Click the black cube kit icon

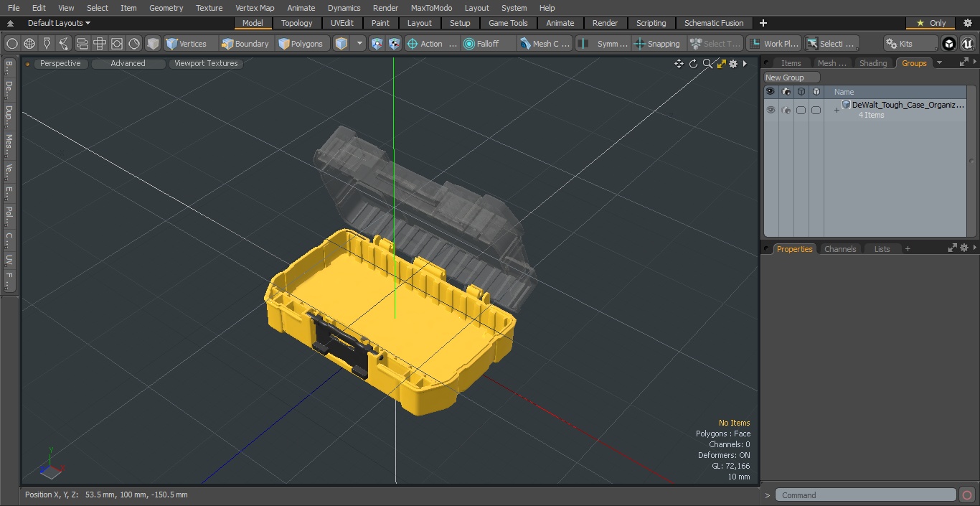click(949, 44)
